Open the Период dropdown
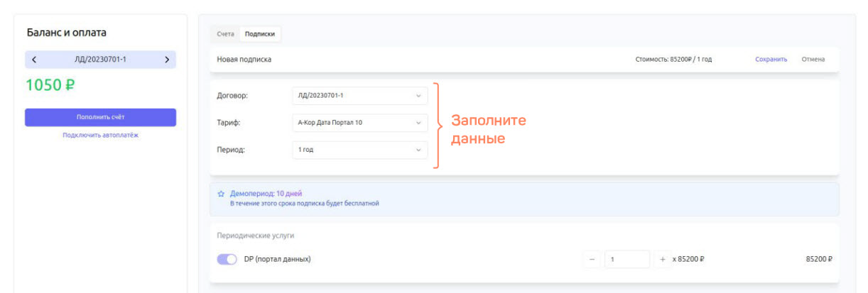Screen dimensions: 868x293 pyautogui.click(x=360, y=150)
